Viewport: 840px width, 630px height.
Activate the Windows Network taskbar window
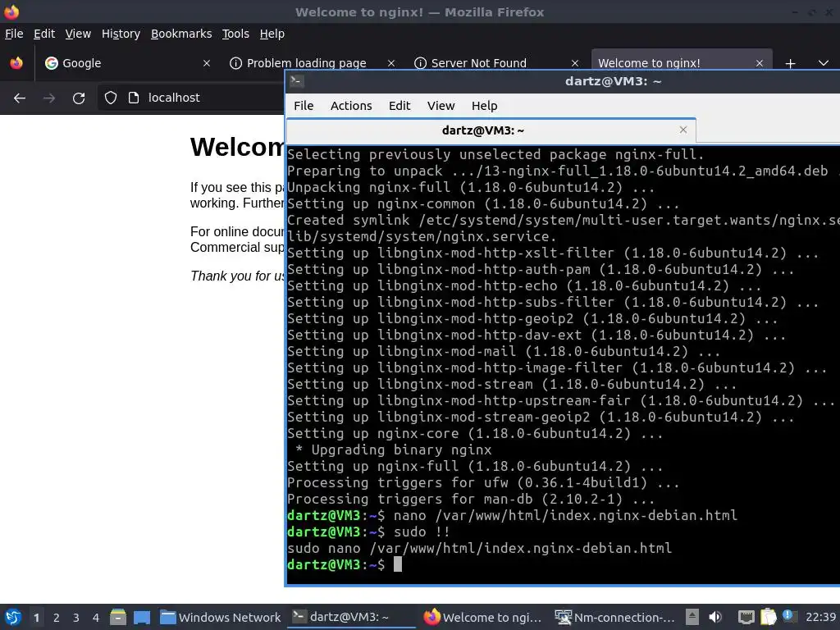point(221,617)
